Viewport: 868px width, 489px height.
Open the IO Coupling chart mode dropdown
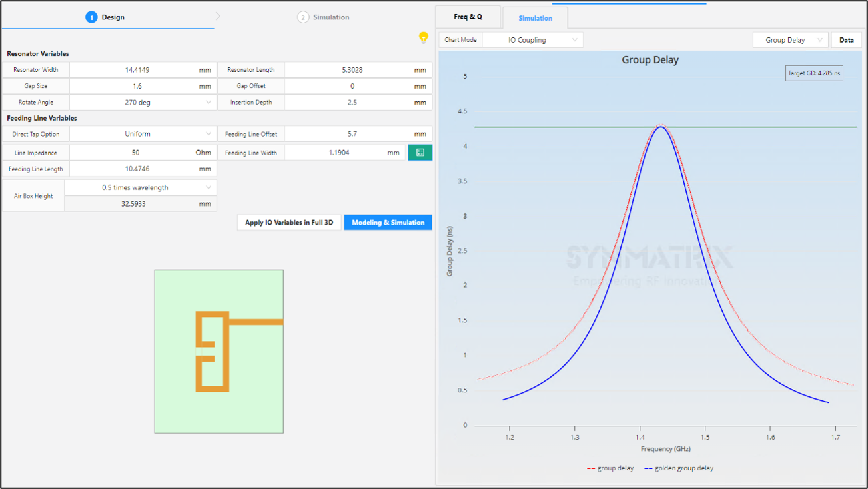[532, 40]
